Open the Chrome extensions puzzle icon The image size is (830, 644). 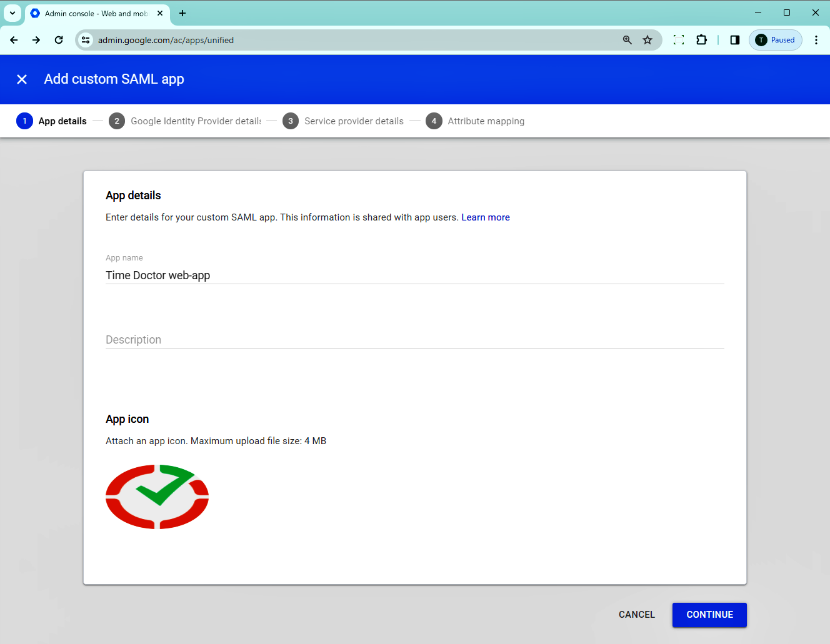click(x=701, y=39)
